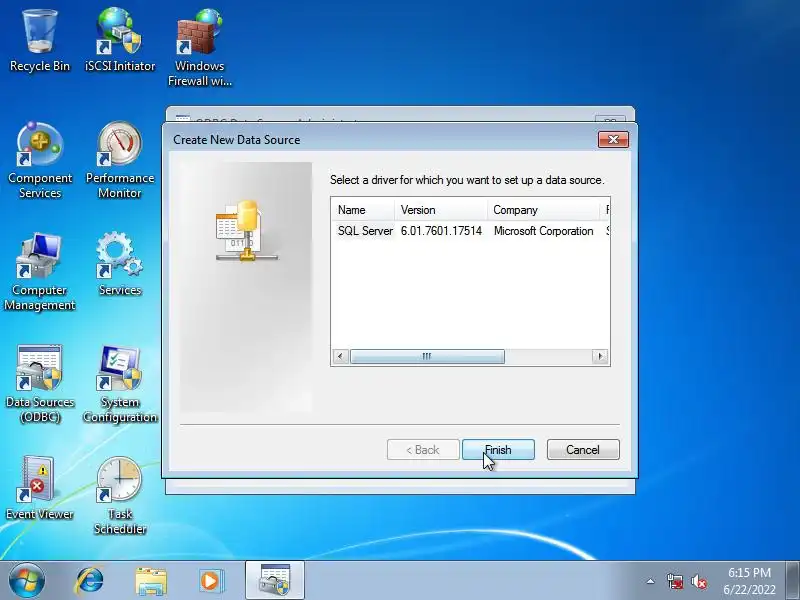Click the left arrow of driver list scrollbar

[x=341, y=356]
